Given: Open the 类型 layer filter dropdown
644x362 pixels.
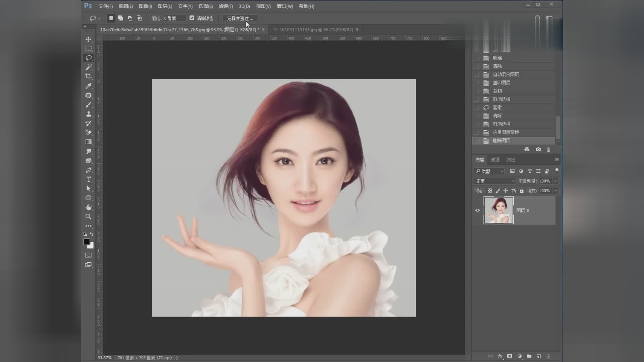Looking at the screenshot, I should (489, 171).
